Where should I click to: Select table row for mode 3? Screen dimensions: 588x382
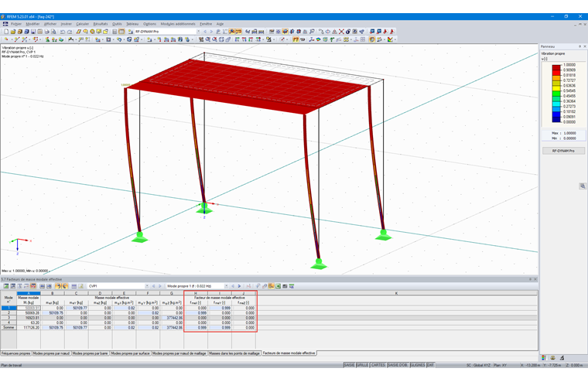pyautogui.click(x=9, y=318)
